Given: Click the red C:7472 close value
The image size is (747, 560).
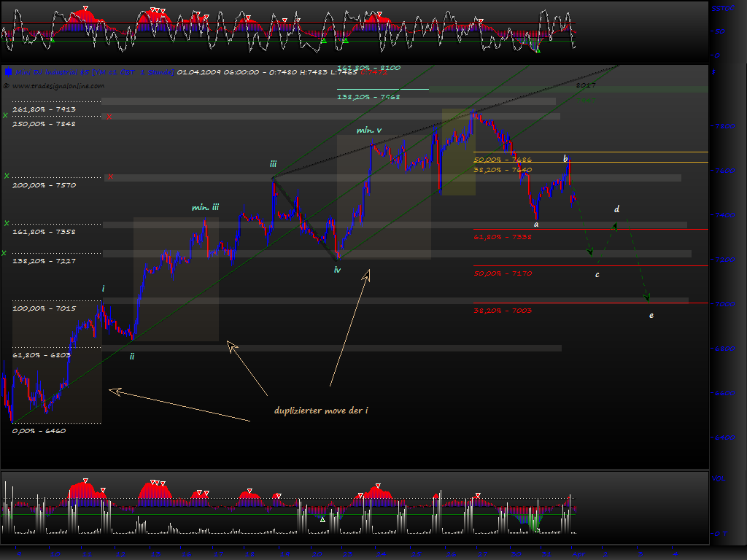Looking at the screenshot, I should pos(373,72).
